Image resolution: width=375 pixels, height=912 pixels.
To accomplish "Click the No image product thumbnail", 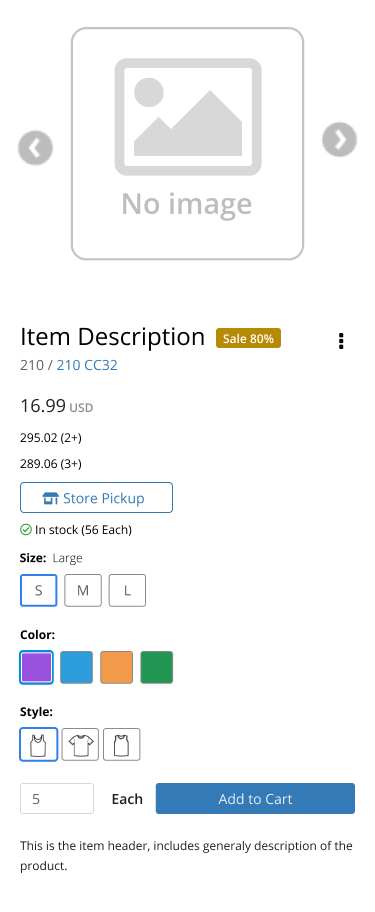I will (x=187, y=144).
